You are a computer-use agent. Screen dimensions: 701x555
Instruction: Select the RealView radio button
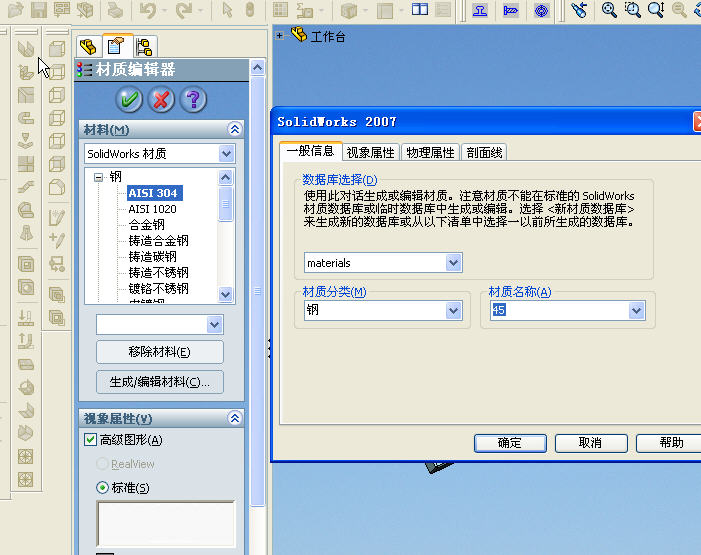[x=102, y=464]
